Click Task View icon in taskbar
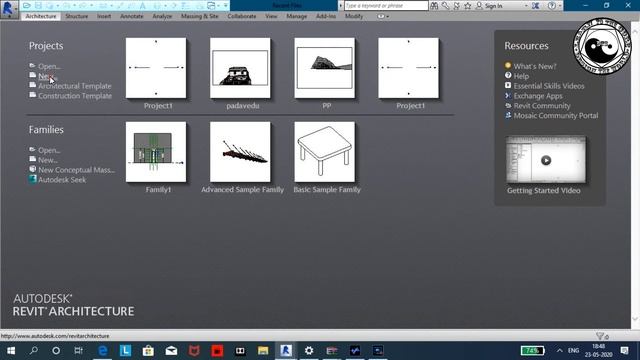 78,351
